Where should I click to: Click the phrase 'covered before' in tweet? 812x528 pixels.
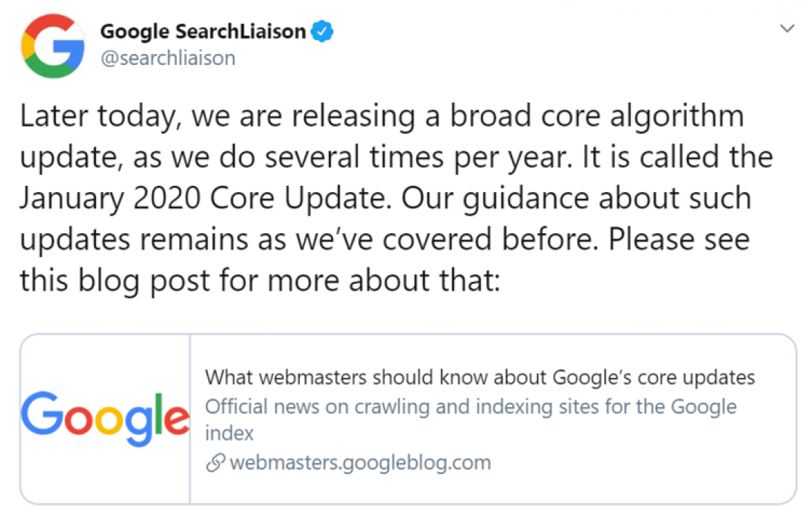(490, 240)
